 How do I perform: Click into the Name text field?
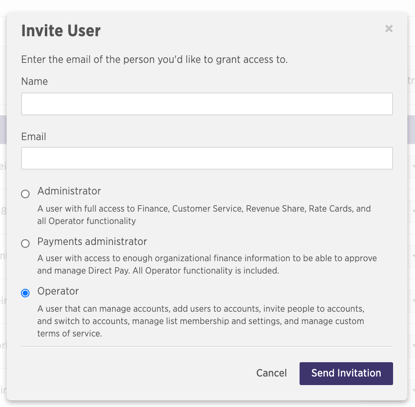[207, 104]
